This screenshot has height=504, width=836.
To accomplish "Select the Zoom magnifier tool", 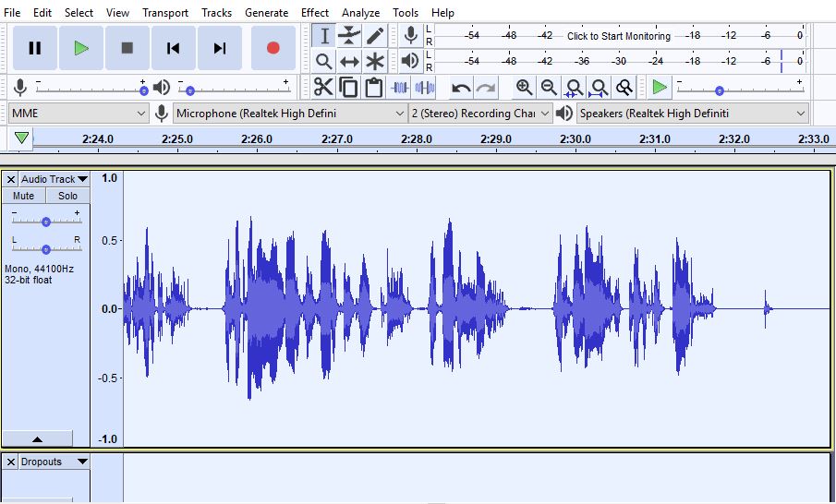I will pyautogui.click(x=323, y=61).
